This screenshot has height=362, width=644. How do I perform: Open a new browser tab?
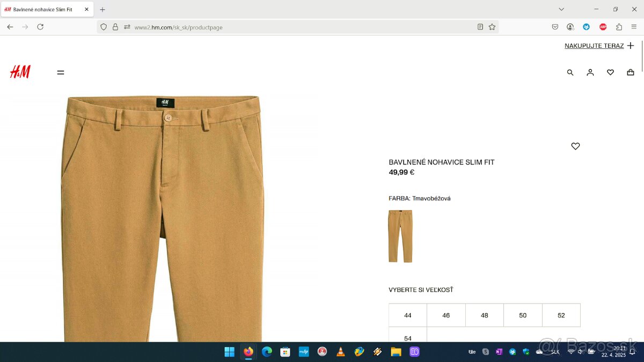point(102,9)
